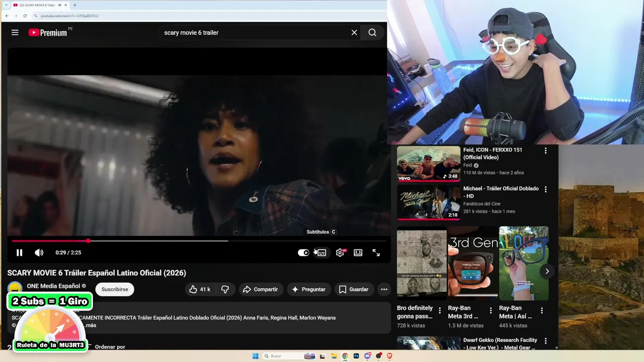
Task: Open options for 'Ray-Ban Meta 3rd' short
Action: click(x=491, y=311)
